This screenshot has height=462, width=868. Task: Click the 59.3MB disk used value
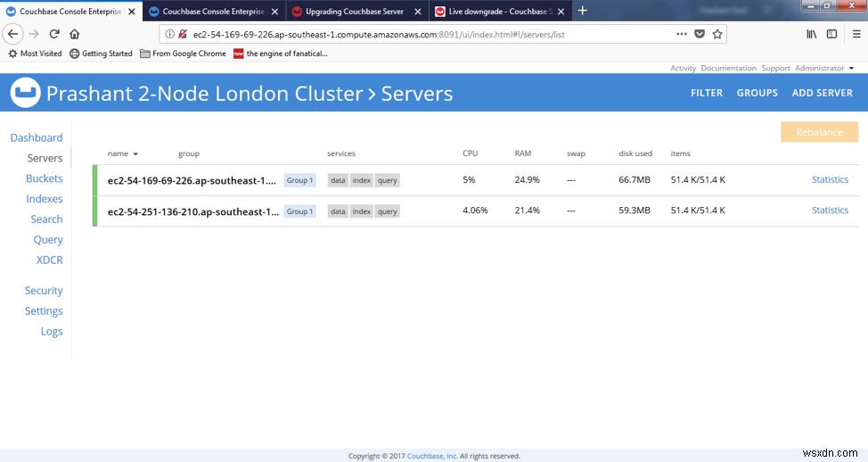pos(635,210)
